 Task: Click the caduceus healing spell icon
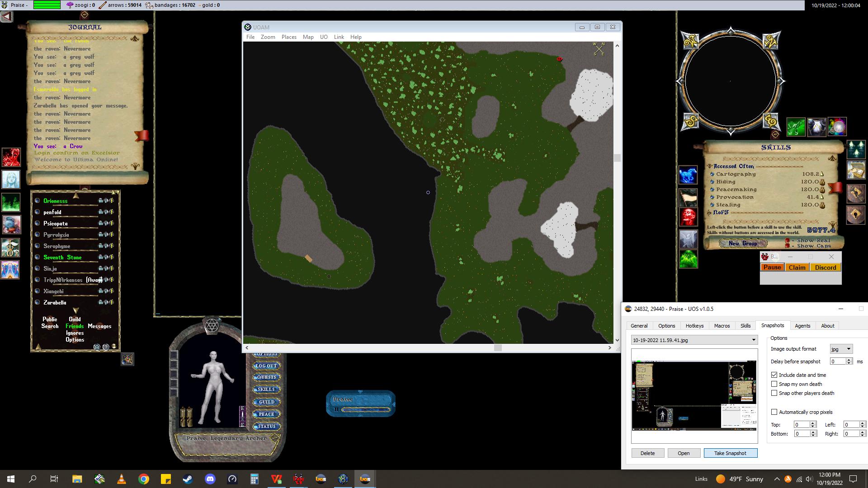pyautogui.click(x=11, y=248)
